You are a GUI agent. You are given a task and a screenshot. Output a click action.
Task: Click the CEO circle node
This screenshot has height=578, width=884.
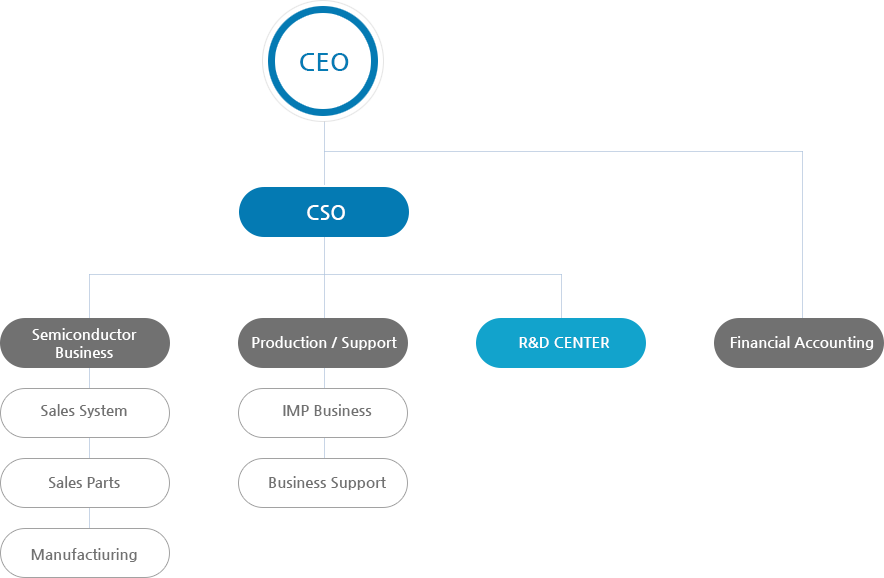(324, 62)
